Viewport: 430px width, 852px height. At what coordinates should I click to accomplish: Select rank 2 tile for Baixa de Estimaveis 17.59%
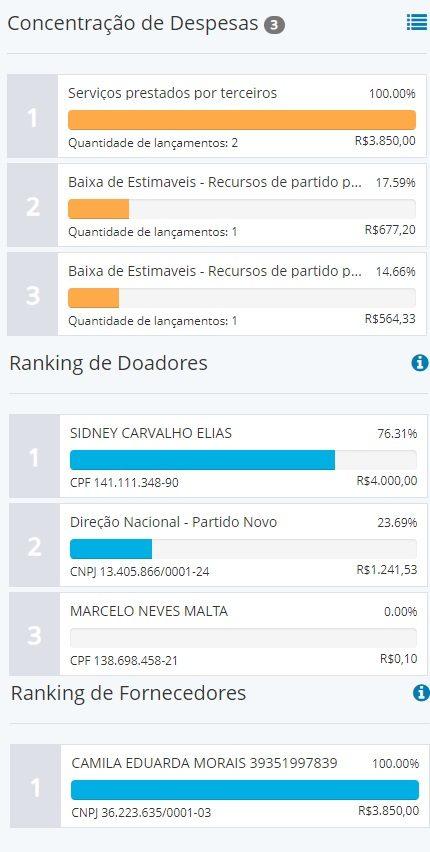click(x=33, y=205)
